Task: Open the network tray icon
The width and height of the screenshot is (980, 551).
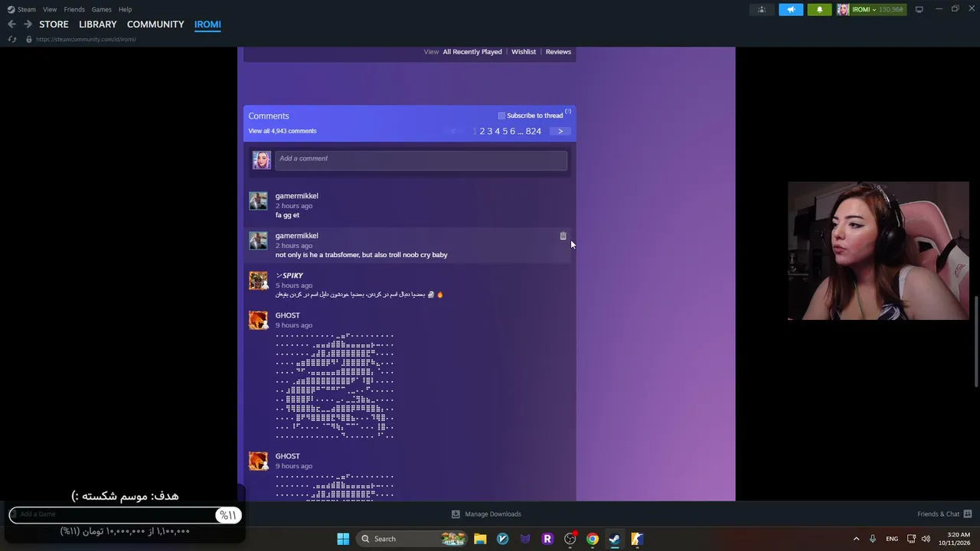Action: [x=911, y=539]
